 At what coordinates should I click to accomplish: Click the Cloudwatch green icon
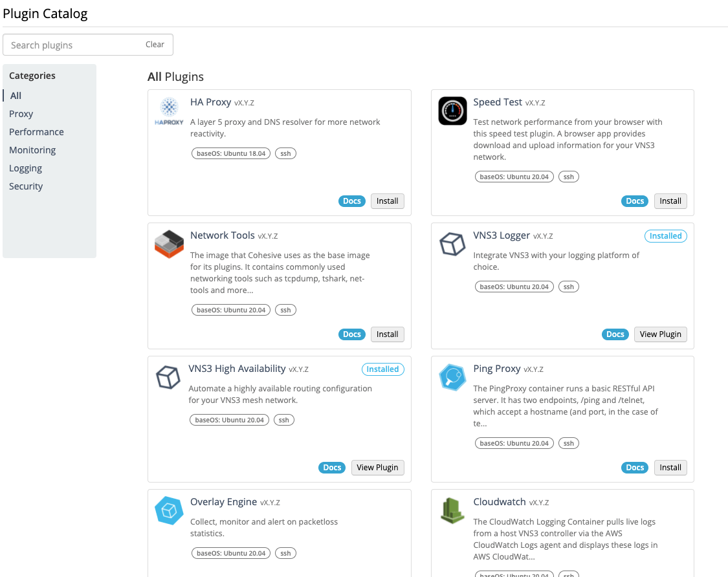pos(453,510)
